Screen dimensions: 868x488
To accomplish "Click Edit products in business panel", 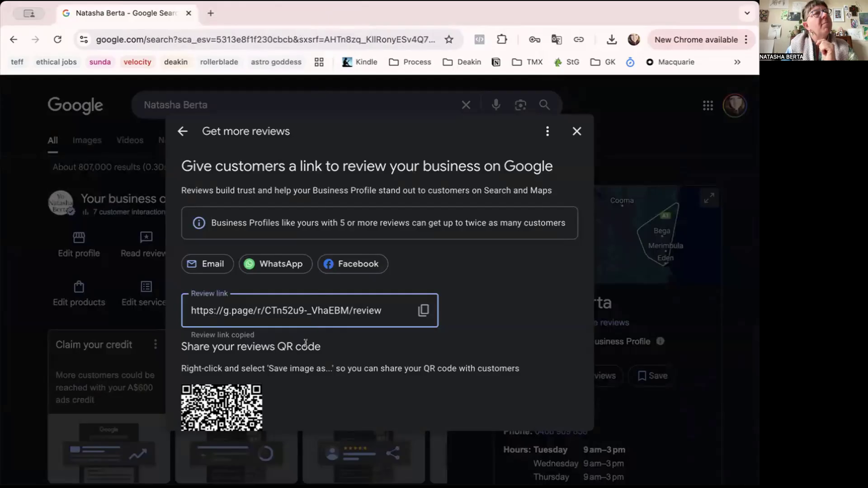I will pyautogui.click(x=79, y=294).
